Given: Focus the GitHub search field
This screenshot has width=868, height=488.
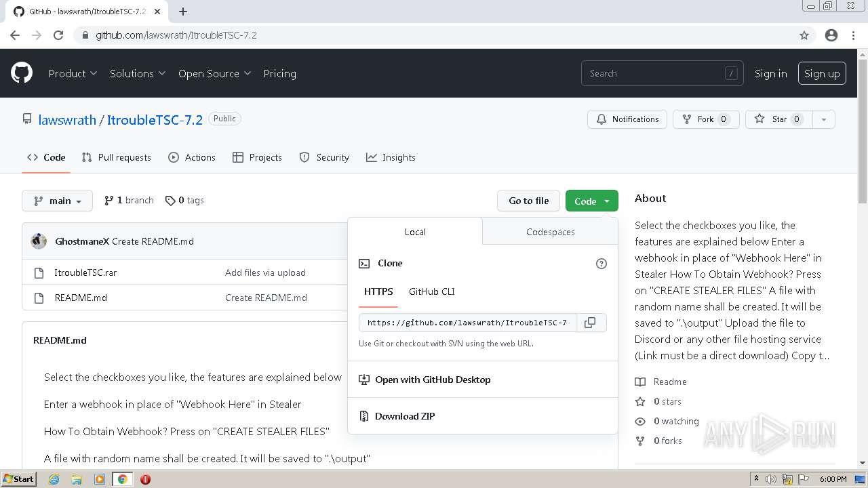Looking at the screenshot, I should tap(663, 73).
